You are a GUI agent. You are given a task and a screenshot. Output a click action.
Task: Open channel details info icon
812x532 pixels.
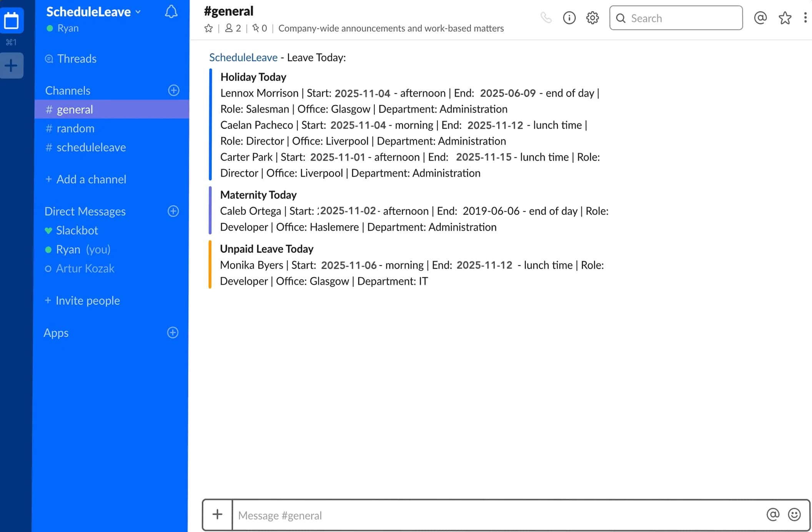coord(569,18)
